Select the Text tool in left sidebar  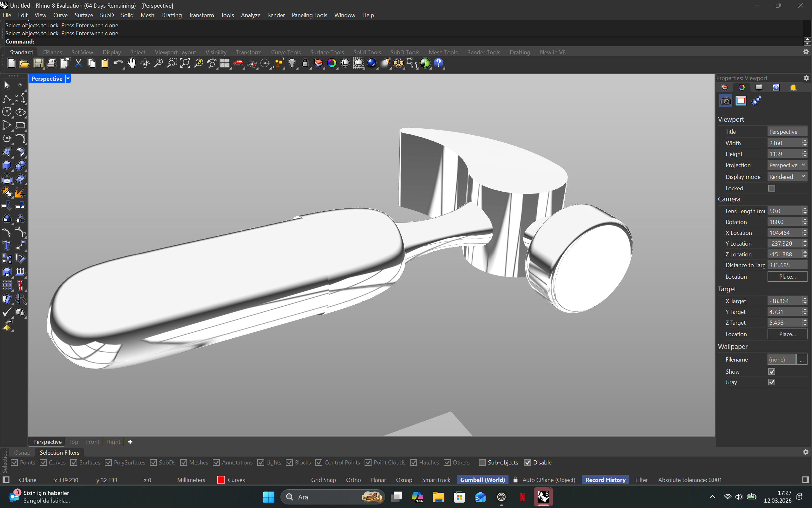tap(7, 246)
